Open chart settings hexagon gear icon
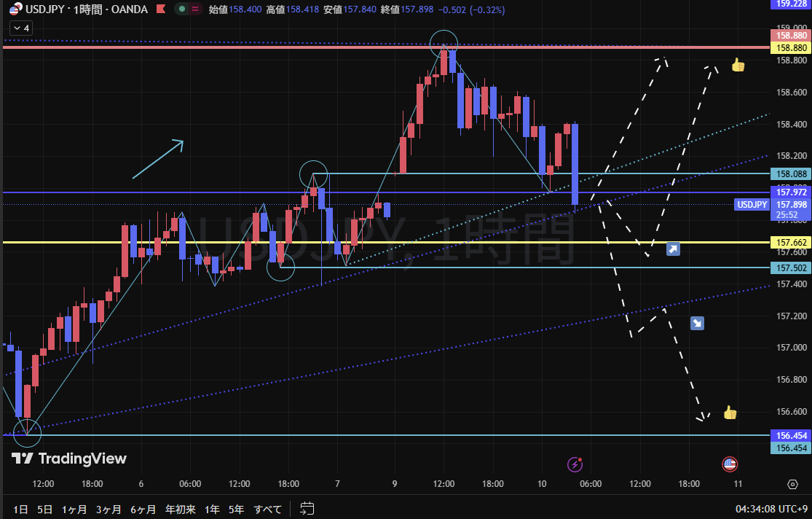The image size is (812, 519). click(792, 484)
